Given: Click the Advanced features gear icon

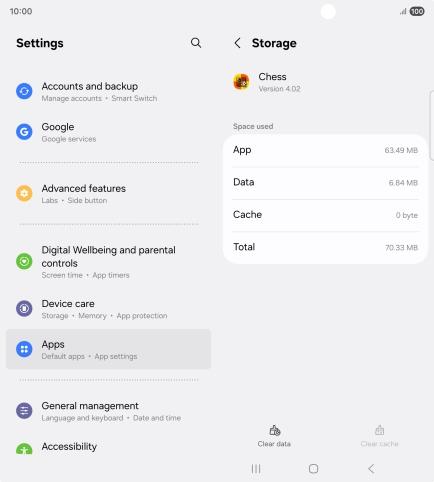Looking at the screenshot, I should (24, 193).
